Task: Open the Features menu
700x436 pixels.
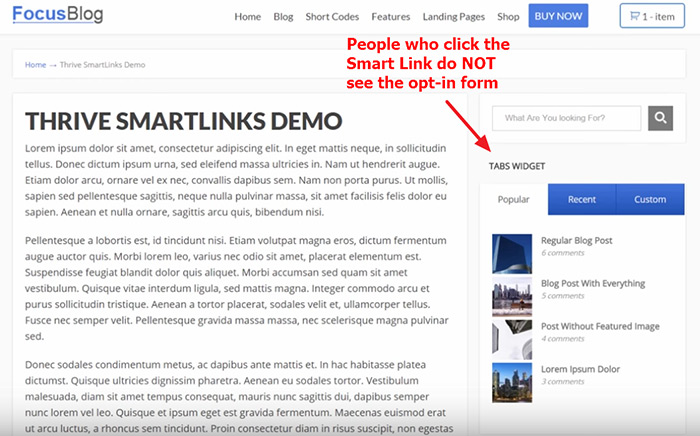Action: click(x=391, y=17)
